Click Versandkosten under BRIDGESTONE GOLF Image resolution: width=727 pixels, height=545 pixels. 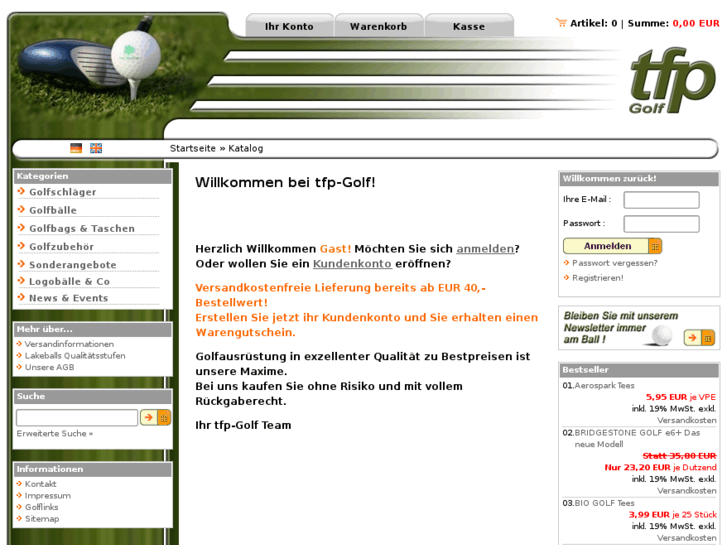[x=687, y=491]
